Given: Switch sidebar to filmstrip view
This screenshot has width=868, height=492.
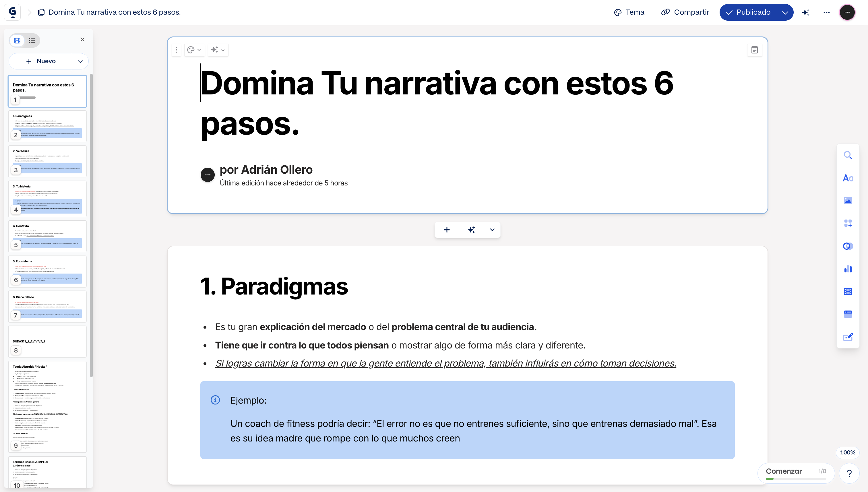Looking at the screenshot, I should coord(17,40).
